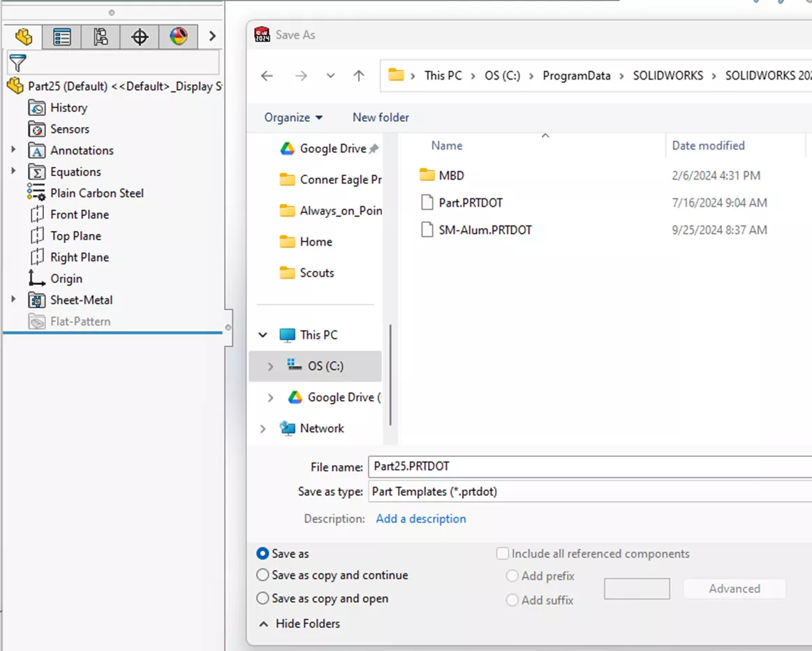Image resolution: width=812 pixels, height=651 pixels.
Task: Expand the Google Drive drive node
Action: coord(270,397)
